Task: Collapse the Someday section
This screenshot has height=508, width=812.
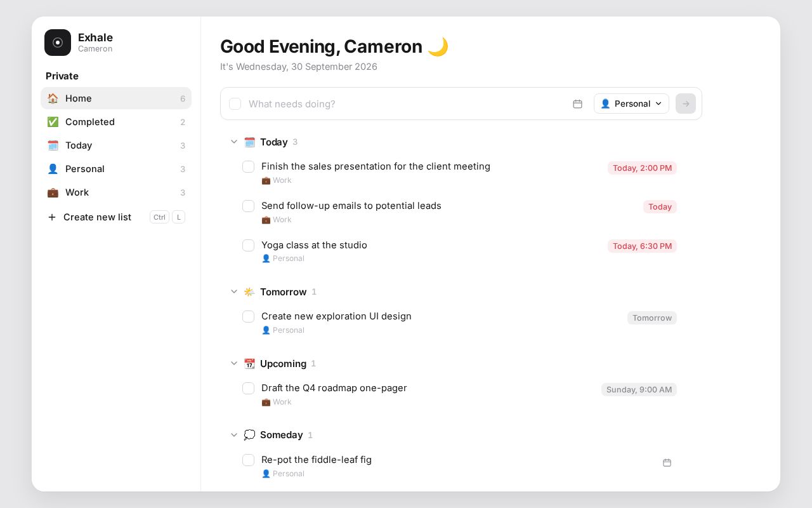Action: [234, 435]
